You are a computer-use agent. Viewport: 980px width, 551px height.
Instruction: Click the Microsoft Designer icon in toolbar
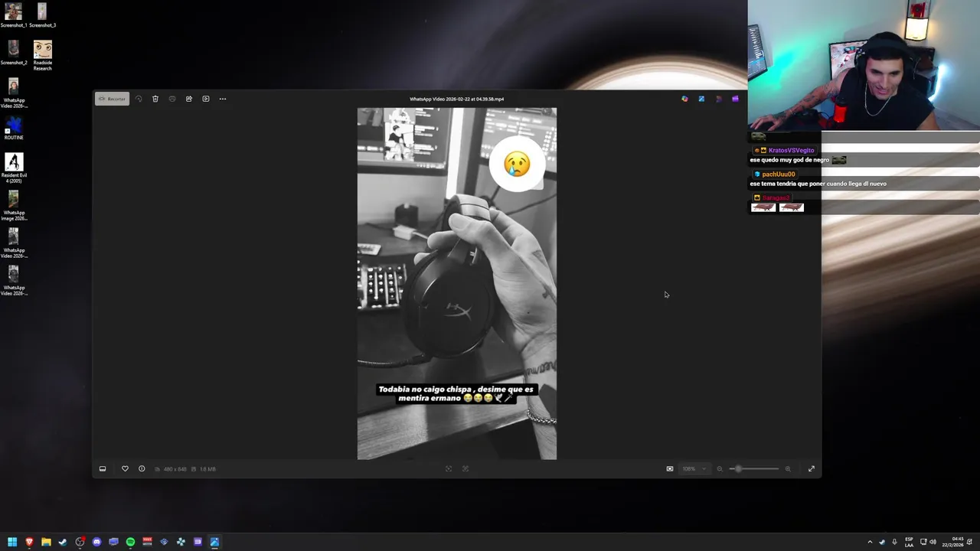pos(684,99)
